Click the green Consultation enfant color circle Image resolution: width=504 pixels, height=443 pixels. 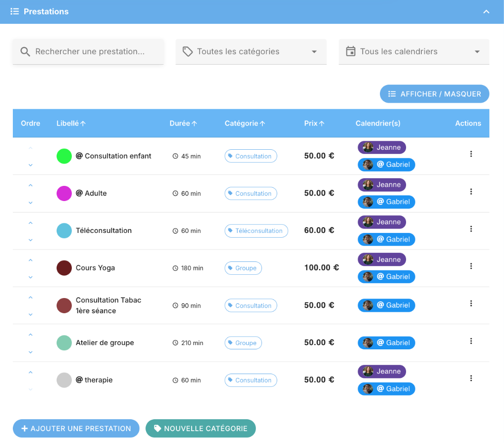(64, 156)
